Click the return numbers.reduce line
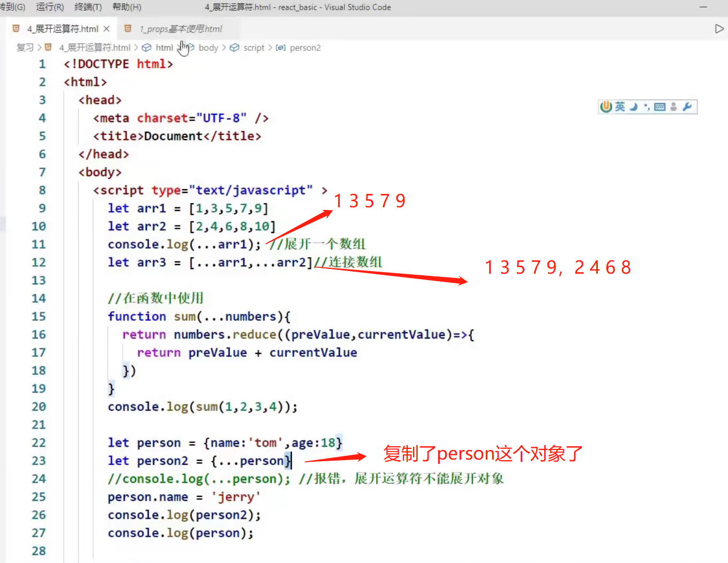This screenshot has width=728, height=563. click(298, 335)
